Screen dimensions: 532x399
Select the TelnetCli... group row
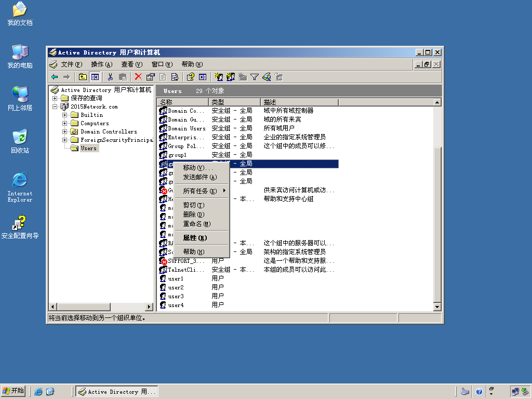click(248, 270)
